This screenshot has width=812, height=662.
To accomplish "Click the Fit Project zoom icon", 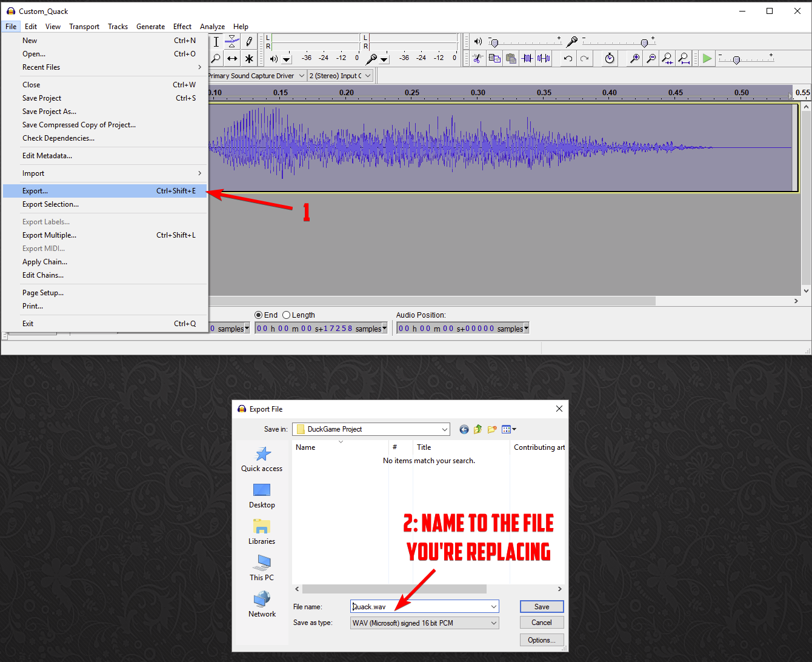I will pos(684,59).
